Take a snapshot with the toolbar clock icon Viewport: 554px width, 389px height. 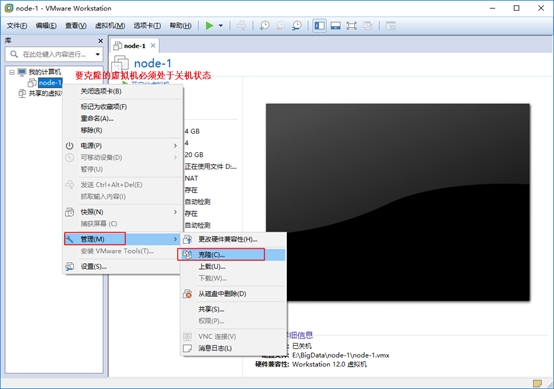[264, 25]
